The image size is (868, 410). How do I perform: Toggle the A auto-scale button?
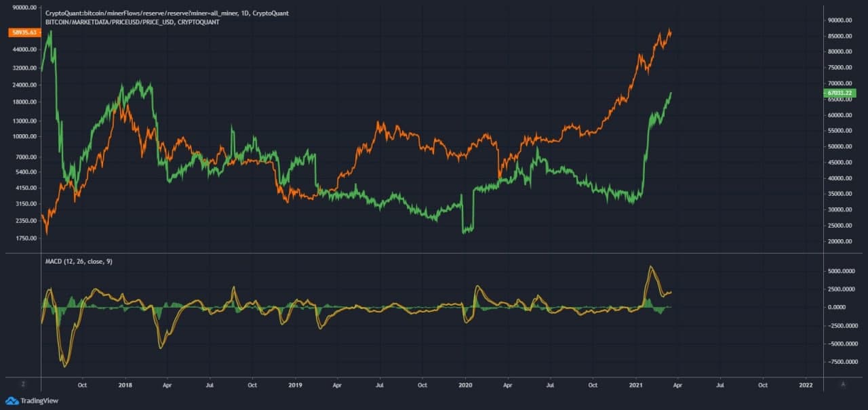(x=843, y=384)
